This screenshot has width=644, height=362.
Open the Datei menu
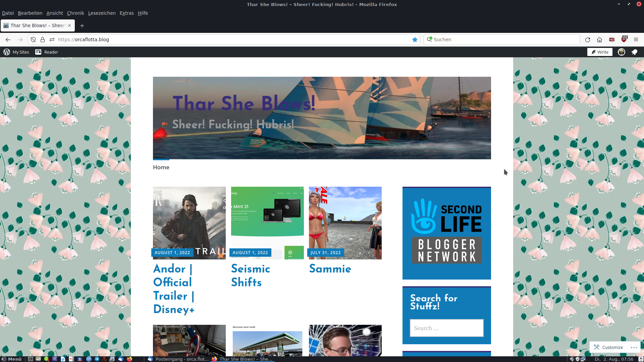8,13
